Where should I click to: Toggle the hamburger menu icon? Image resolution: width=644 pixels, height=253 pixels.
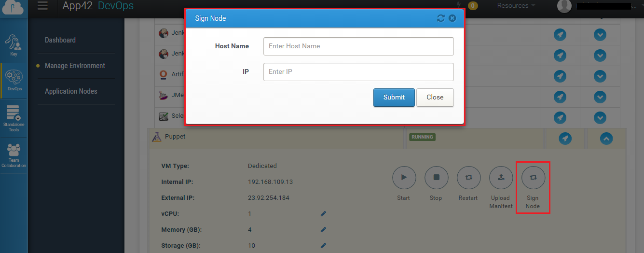pos(42,6)
